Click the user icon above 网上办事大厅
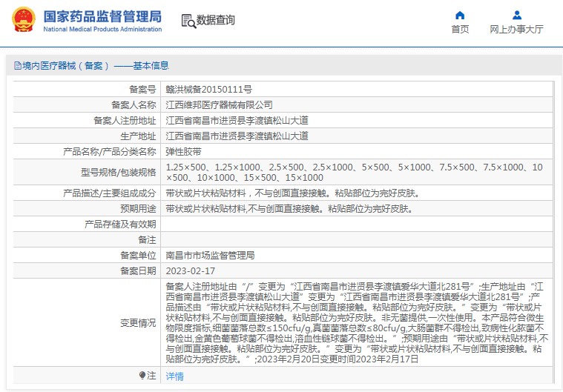Screen dimensions: 563x392 (x=517, y=15)
